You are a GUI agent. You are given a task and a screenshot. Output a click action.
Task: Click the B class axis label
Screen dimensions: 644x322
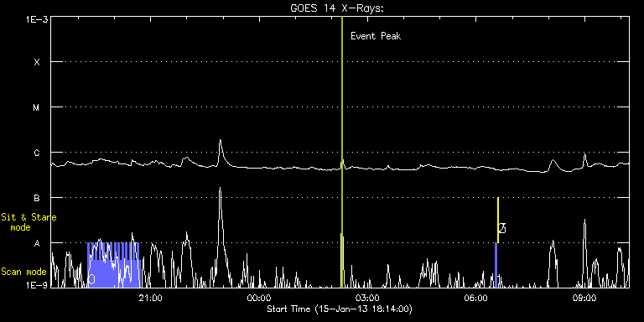[37, 198]
